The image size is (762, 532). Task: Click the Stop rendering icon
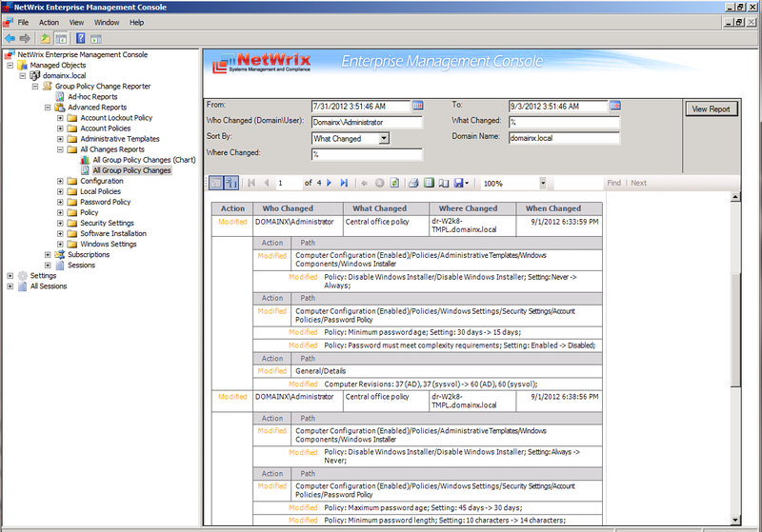379,183
